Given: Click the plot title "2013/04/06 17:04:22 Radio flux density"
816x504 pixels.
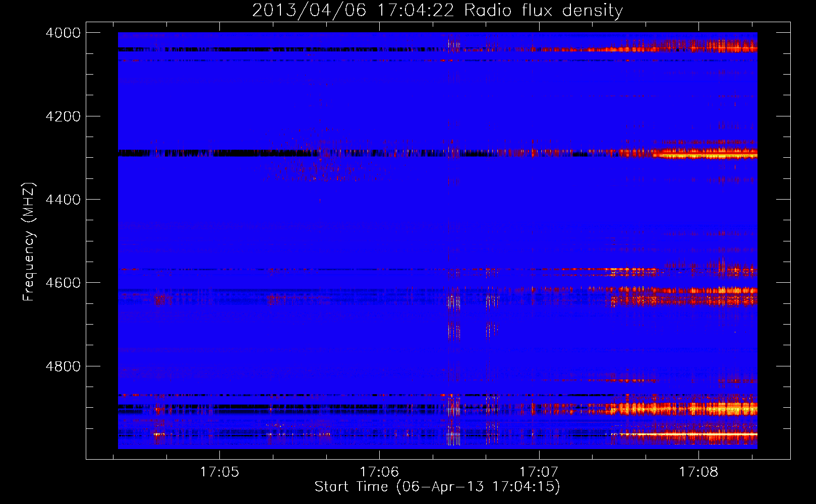Looking at the screenshot, I should click(438, 10).
